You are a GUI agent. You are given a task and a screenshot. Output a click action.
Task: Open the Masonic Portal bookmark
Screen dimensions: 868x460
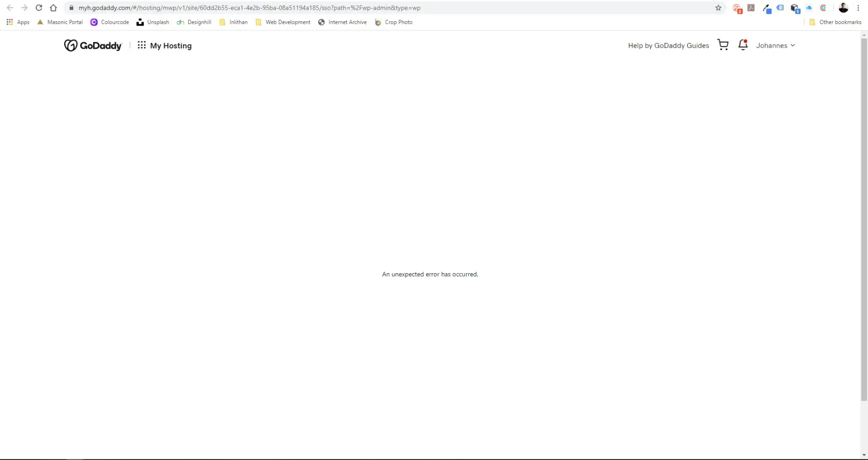[x=60, y=22]
